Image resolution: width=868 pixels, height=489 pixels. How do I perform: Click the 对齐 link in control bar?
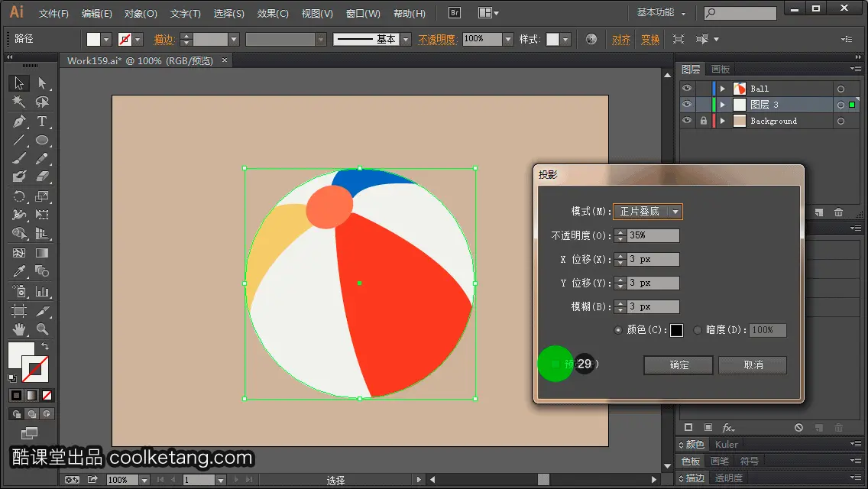(621, 39)
